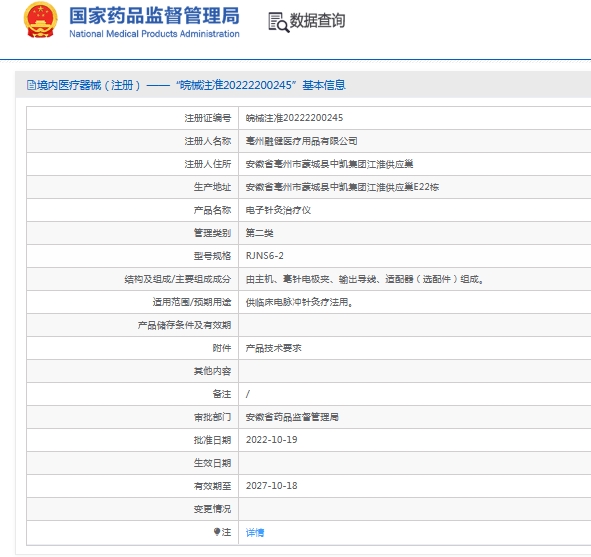
Task: Select model spec RJNS6-2
Action: coord(265,256)
